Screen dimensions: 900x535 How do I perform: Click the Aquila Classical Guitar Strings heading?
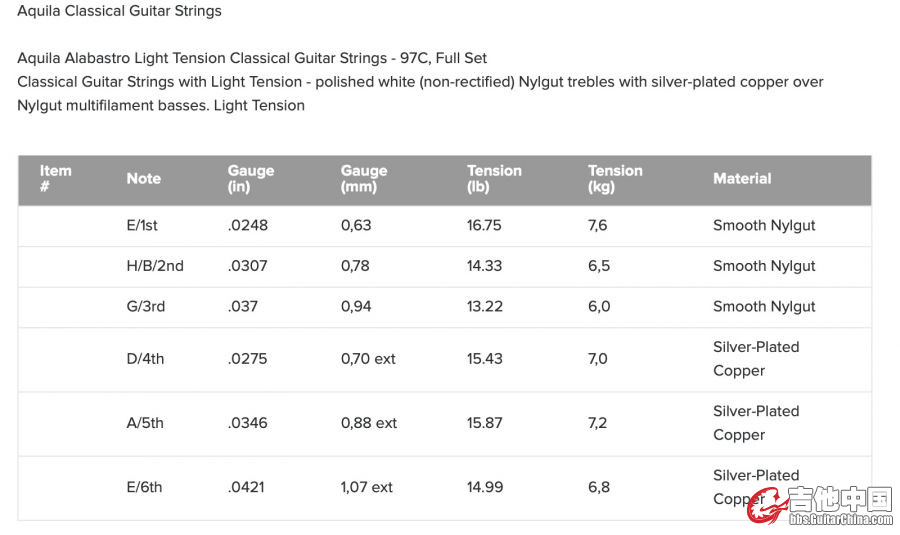119,11
